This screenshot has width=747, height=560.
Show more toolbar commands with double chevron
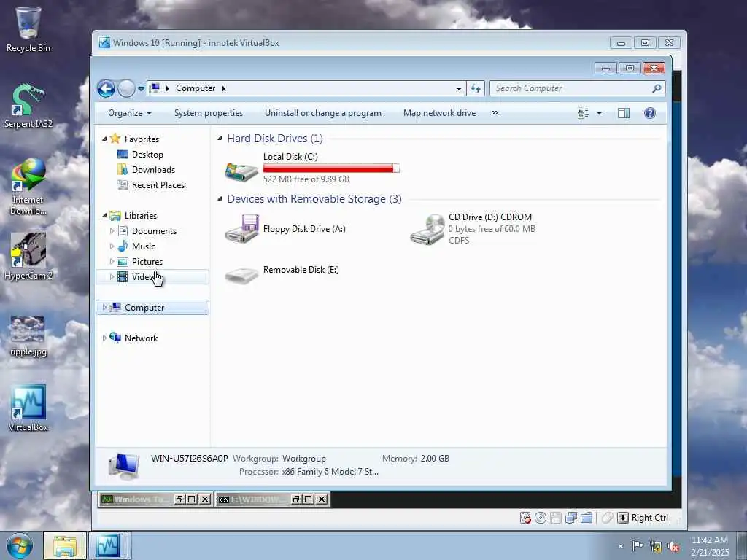[x=495, y=113]
